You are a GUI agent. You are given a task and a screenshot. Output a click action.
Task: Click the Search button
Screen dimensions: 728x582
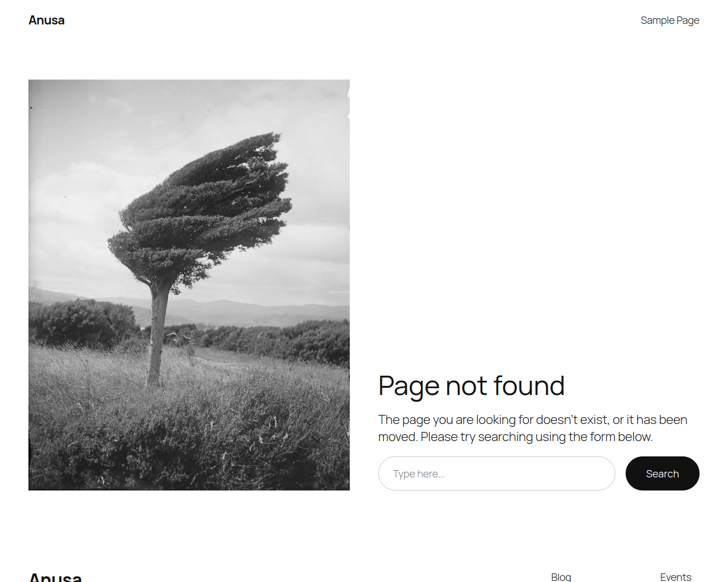(663, 473)
